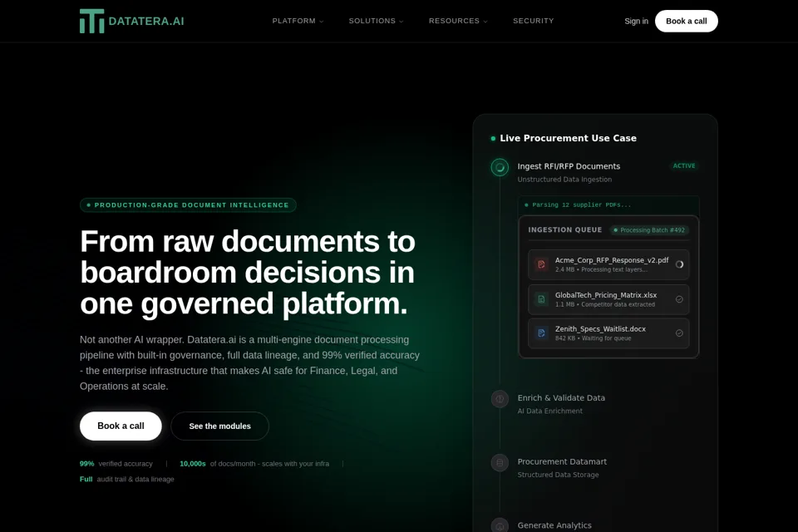The height and width of the screenshot is (532, 798).
Task: Click the ACTIVE status badge
Action: (x=684, y=166)
